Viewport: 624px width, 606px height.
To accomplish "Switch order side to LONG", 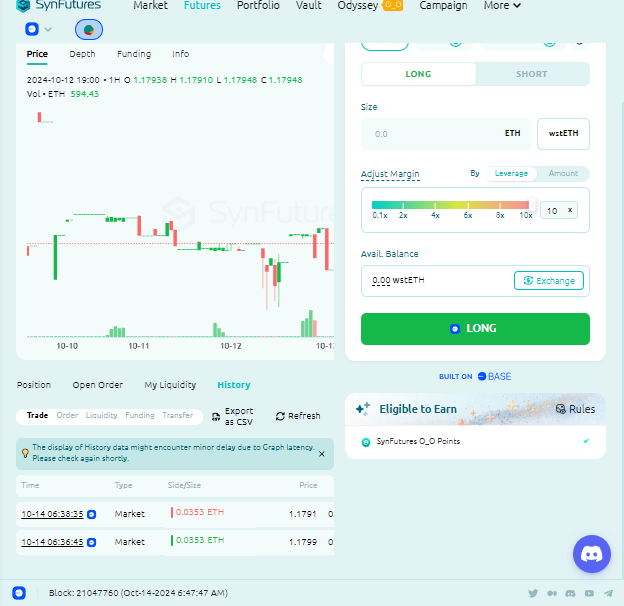I will click(418, 74).
